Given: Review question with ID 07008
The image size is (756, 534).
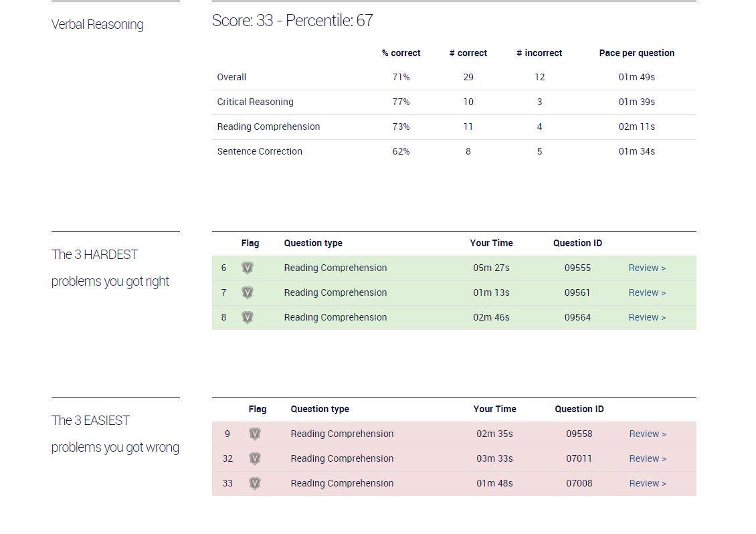Looking at the screenshot, I should coord(648,483).
